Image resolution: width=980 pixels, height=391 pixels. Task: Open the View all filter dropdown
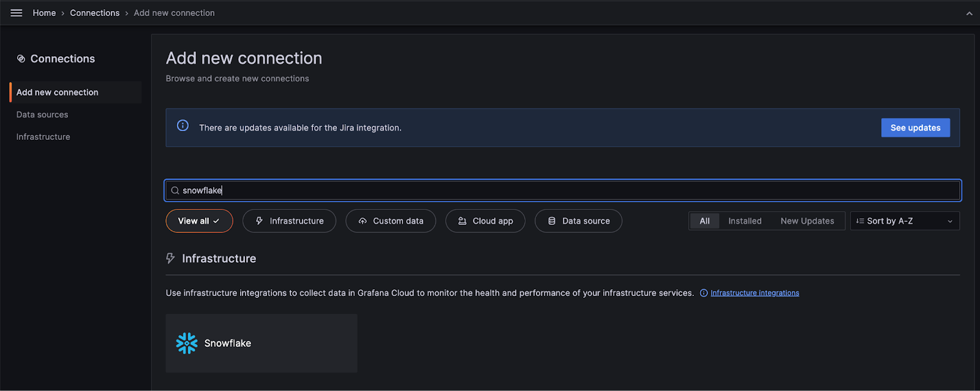[199, 221]
